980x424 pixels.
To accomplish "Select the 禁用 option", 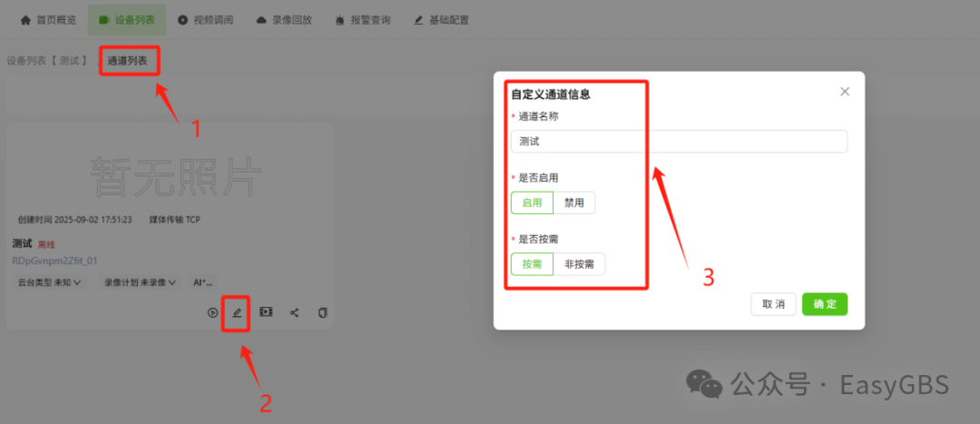I will click(574, 202).
